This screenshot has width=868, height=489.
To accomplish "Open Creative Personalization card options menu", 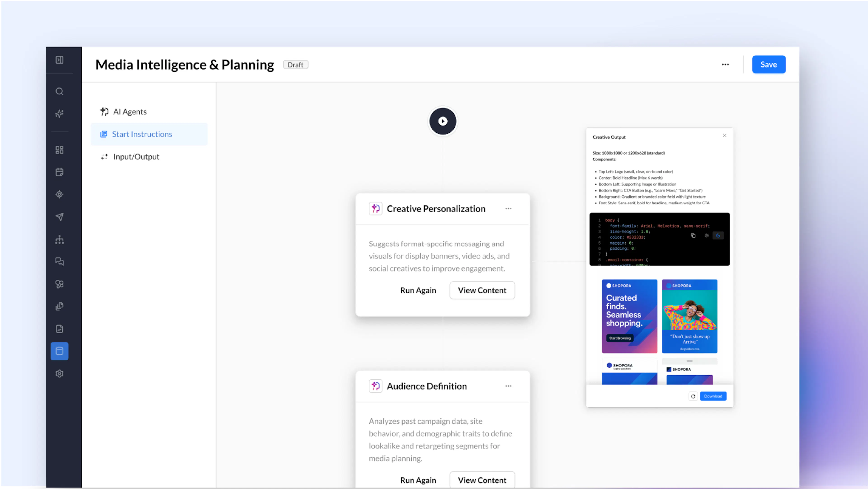I will tap(508, 209).
